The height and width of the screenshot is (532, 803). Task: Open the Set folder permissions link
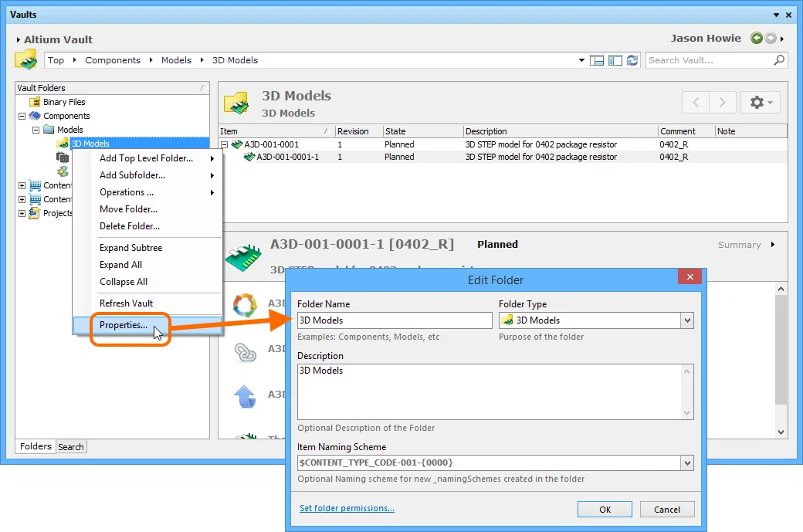pos(347,508)
